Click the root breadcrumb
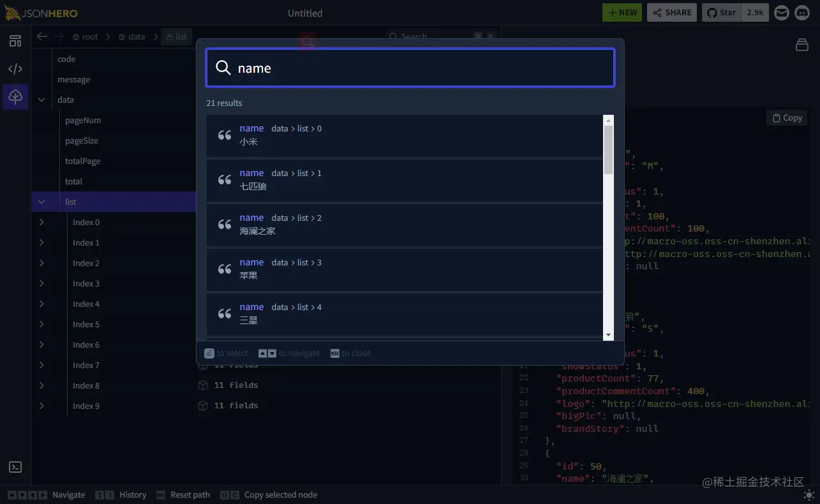This screenshot has height=504, width=820. click(x=85, y=37)
